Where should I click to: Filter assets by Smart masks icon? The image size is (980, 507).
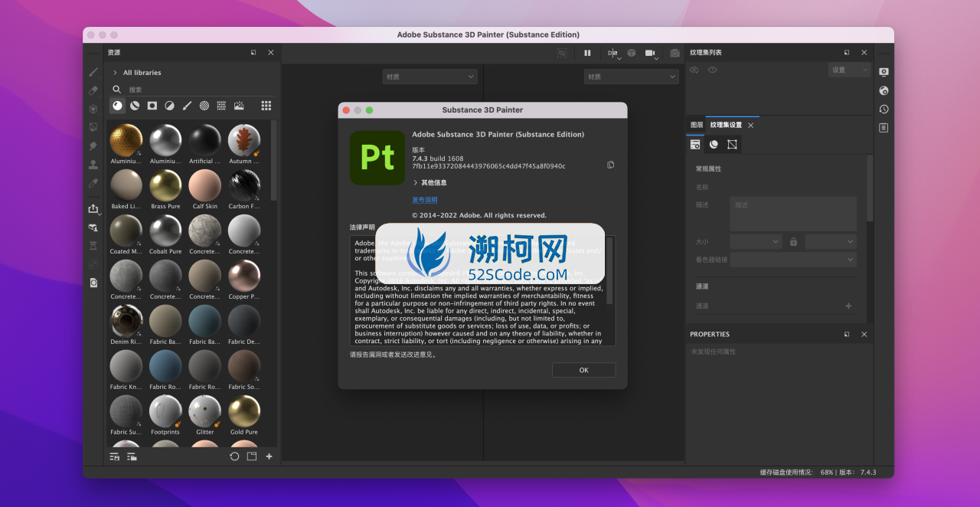(152, 106)
